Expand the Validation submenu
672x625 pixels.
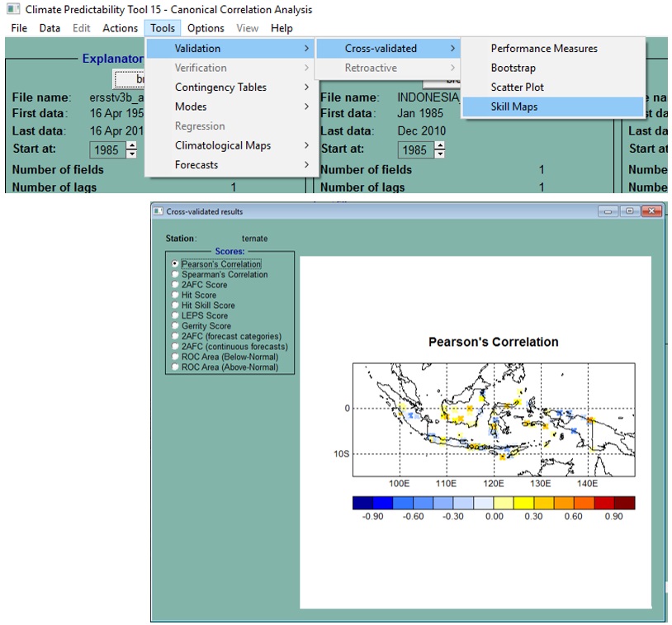pyautogui.click(x=230, y=49)
